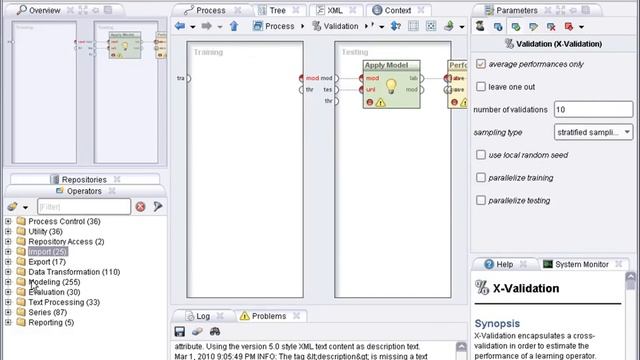Click the red Parameters toolbar icon

click(x=569, y=27)
